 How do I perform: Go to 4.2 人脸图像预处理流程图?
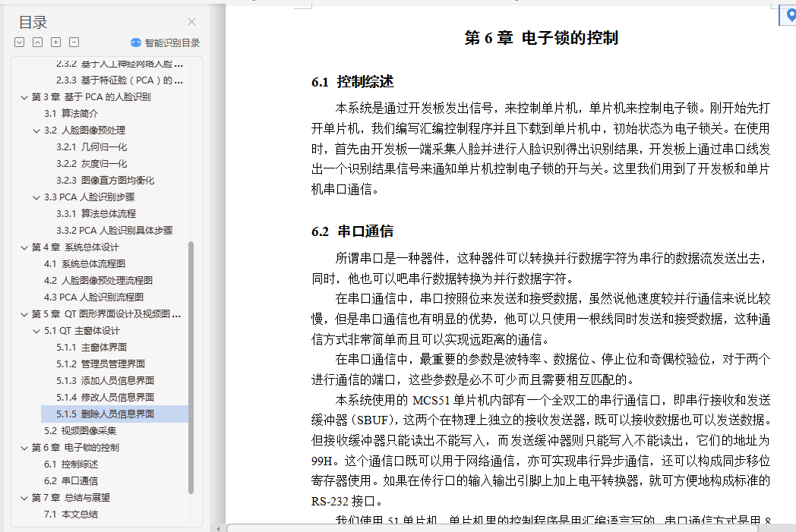[98, 281]
